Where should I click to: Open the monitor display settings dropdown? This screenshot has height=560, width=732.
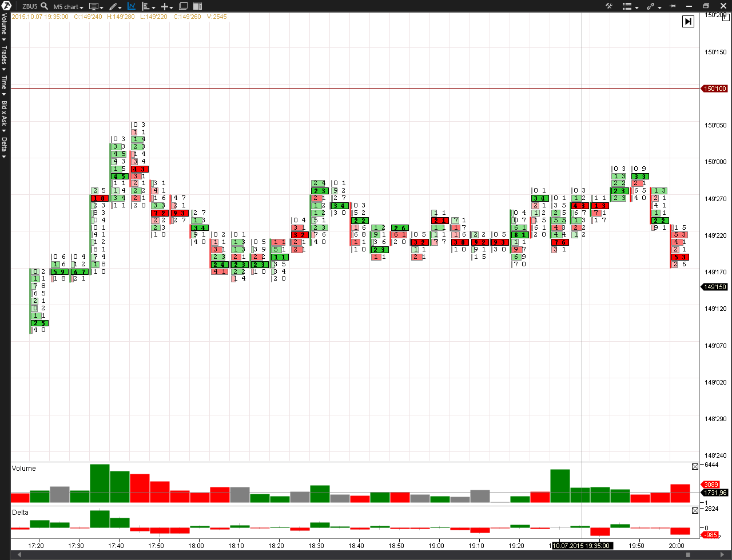pyautogui.click(x=96, y=7)
